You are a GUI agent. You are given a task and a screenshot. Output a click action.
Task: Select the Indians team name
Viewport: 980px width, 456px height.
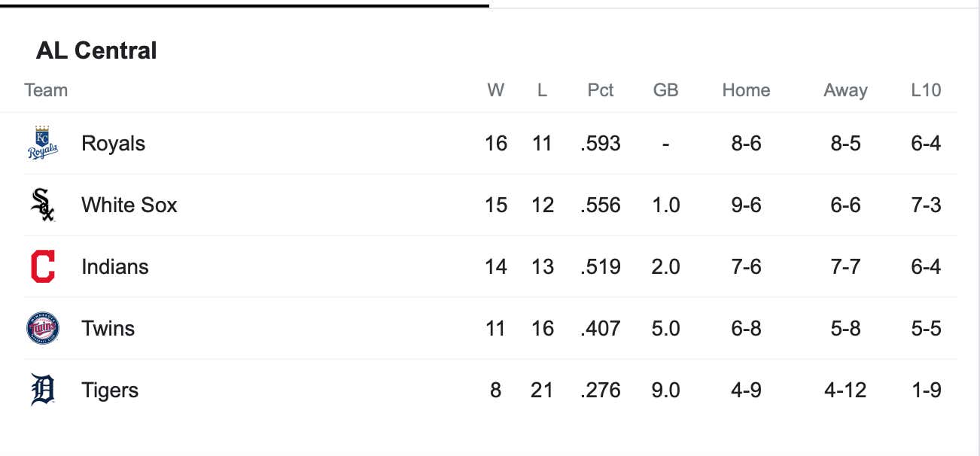pyautogui.click(x=114, y=266)
